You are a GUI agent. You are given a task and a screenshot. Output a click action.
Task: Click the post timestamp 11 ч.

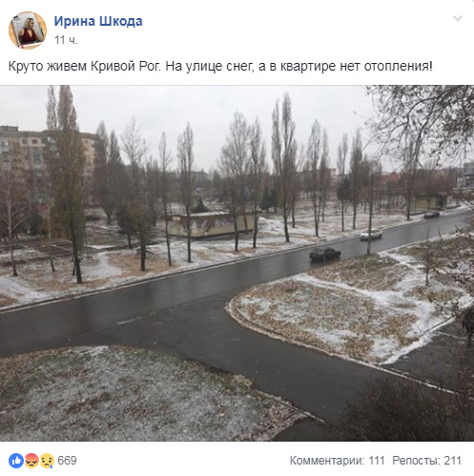pyautogui.click(x=66, y=40)
